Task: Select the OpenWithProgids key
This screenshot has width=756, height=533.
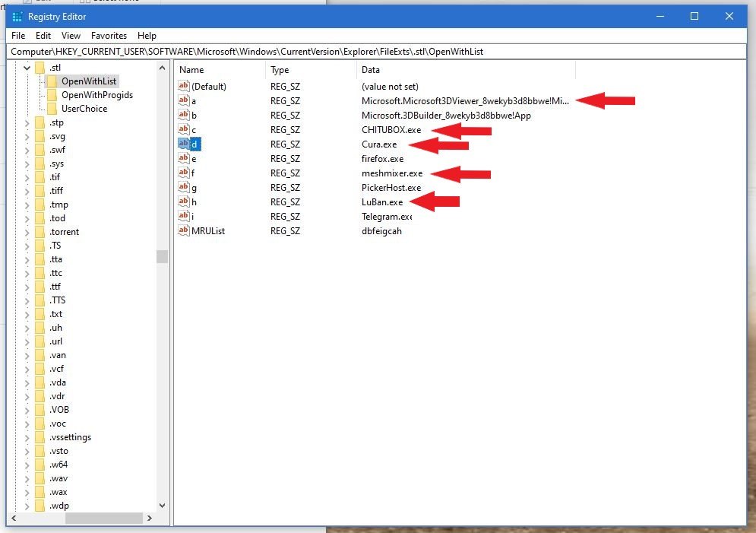Action: coord(97,95)
